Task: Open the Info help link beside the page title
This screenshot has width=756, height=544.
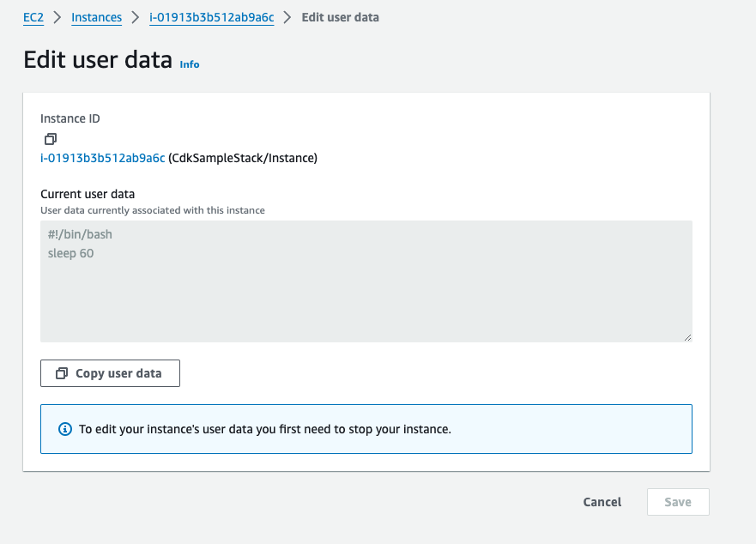Action: click(x=189, y=63)
